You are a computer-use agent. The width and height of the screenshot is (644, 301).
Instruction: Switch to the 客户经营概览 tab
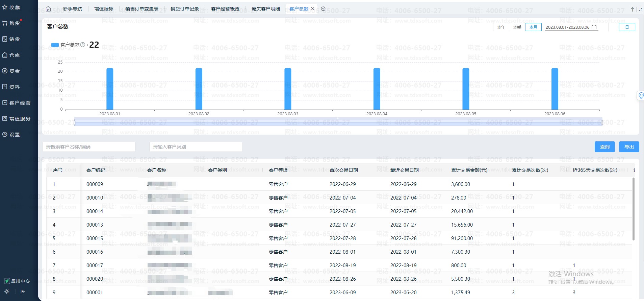[225, 9]
